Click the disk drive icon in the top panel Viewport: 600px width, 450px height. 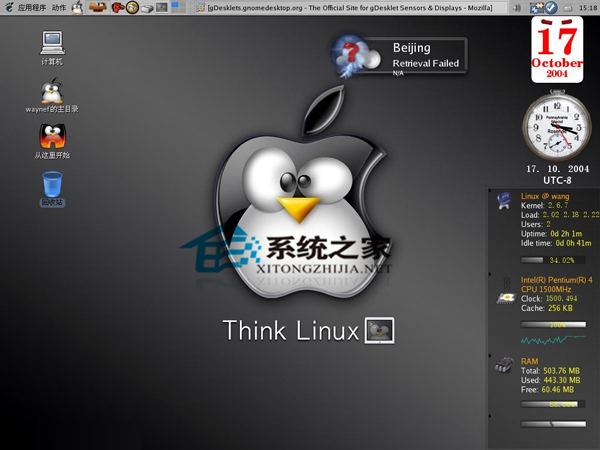(147, 8)
